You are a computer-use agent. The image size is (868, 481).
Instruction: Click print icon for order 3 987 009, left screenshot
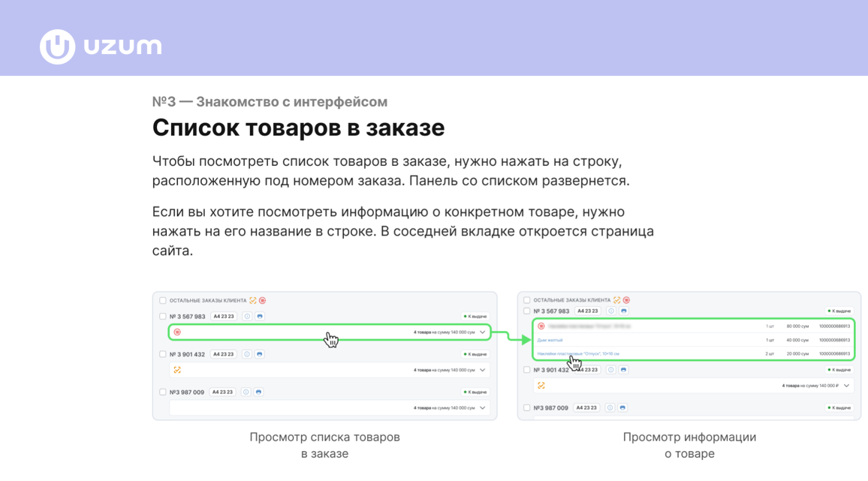click(258, 392)
